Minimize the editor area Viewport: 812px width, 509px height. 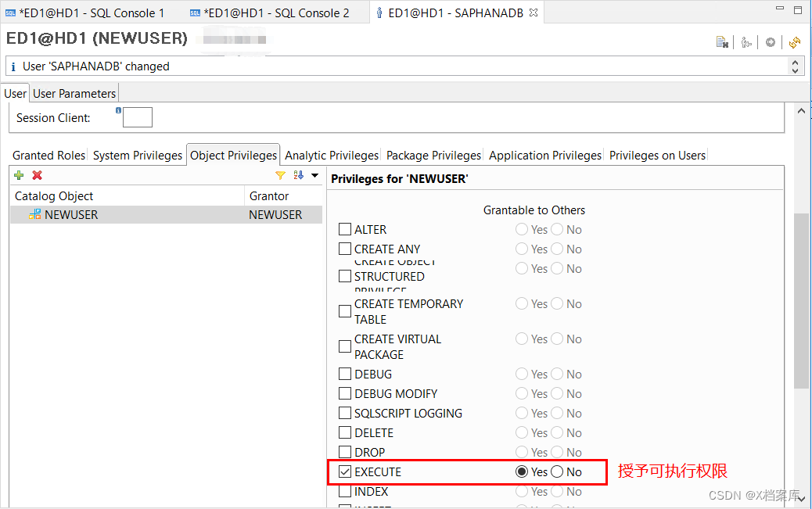780,9
